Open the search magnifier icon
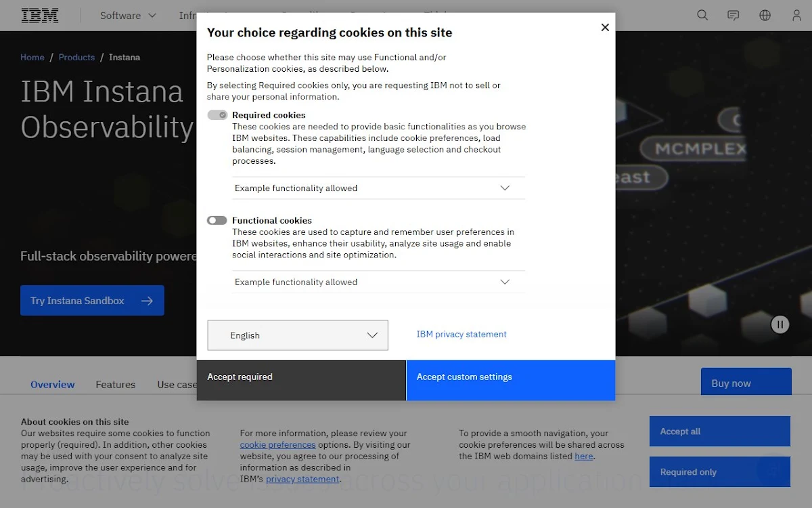Image resolution: width=812 pixels, height=508 pixels. [x=702, y=15]
